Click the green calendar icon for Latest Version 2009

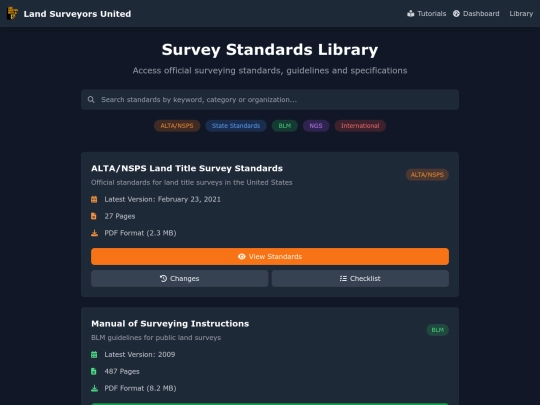(94, 355)
